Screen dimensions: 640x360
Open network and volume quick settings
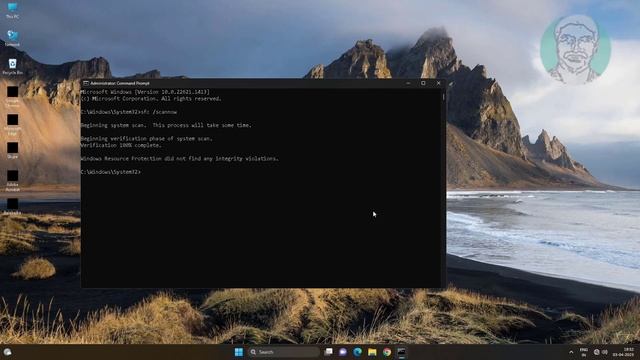click(600, 352)
